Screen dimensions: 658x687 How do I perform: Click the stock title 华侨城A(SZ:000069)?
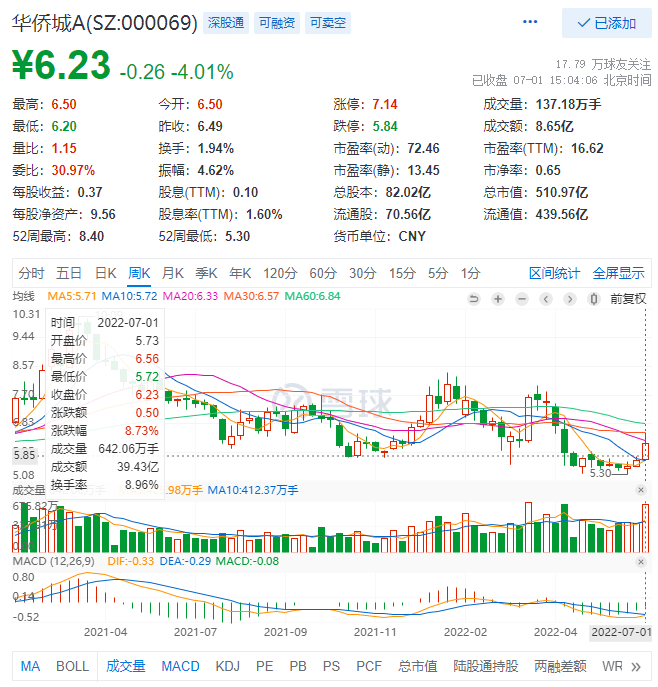[x=105, y=23]
